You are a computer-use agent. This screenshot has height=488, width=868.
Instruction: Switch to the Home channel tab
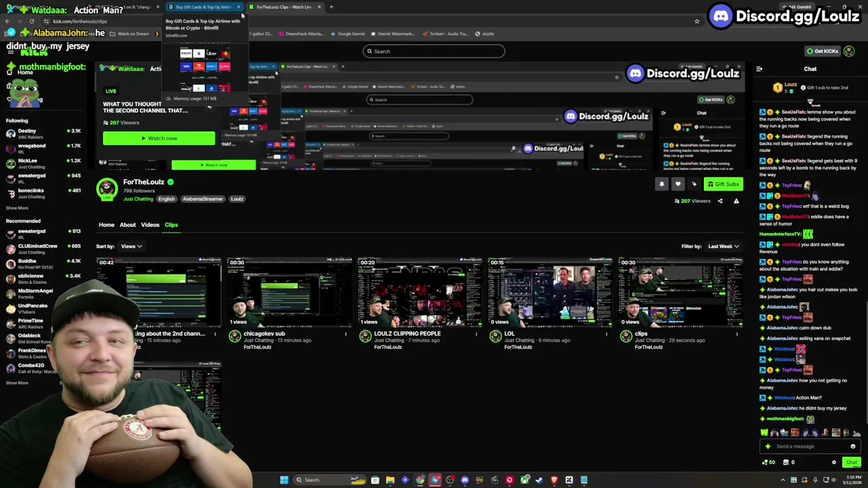(106, 224)
